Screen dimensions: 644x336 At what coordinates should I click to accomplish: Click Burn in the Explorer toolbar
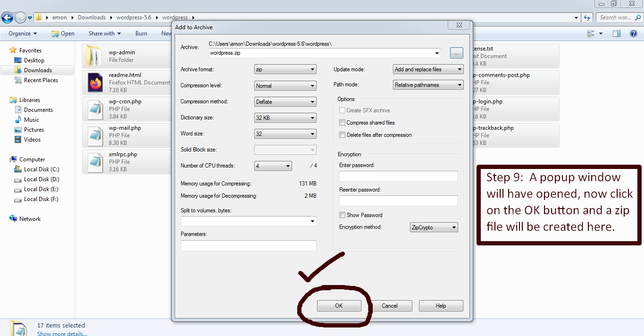point(141,34)
